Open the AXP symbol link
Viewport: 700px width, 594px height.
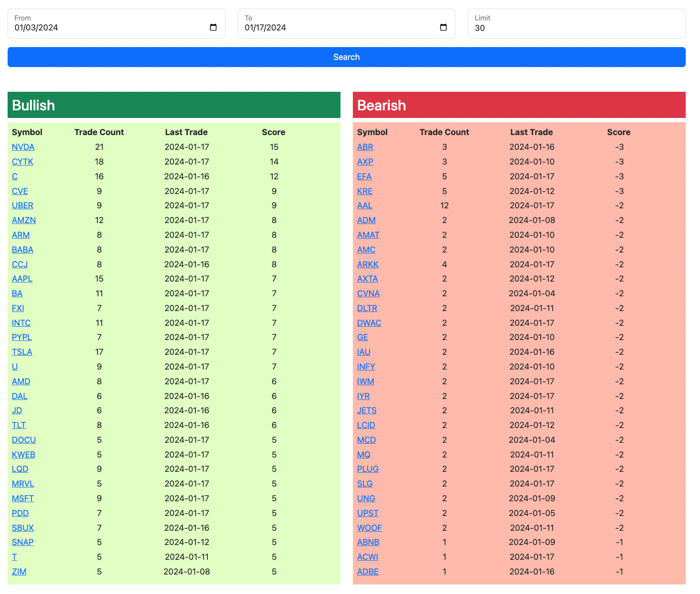[365, 162]
